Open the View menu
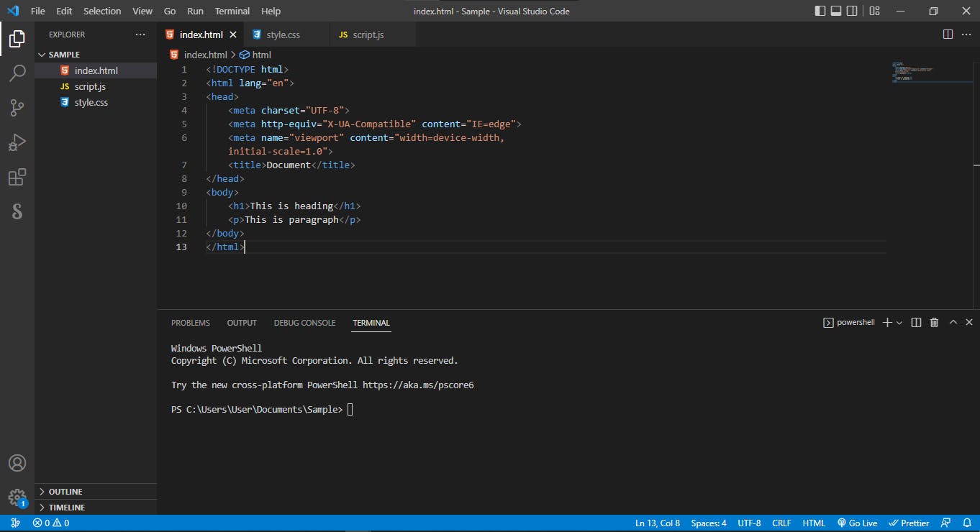The image size is (980, 532). pyautogui.click(x=142, y=11)
